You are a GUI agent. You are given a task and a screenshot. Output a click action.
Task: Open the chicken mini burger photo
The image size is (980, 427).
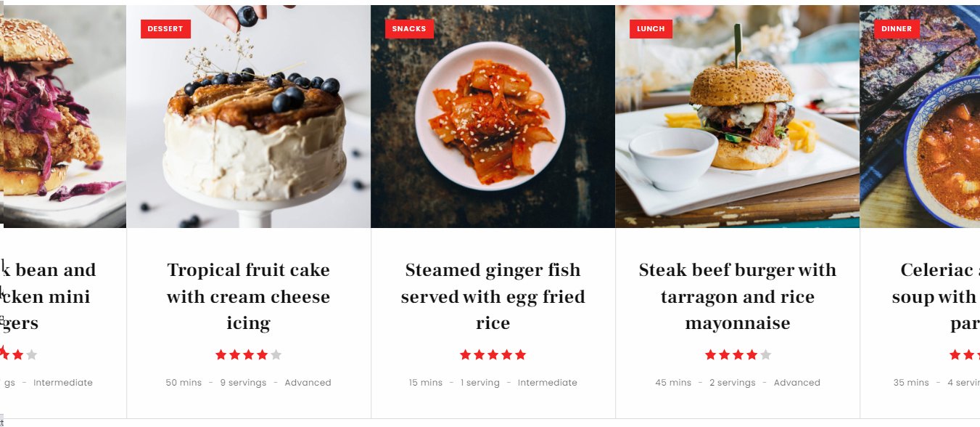click(x=63, y=116)
